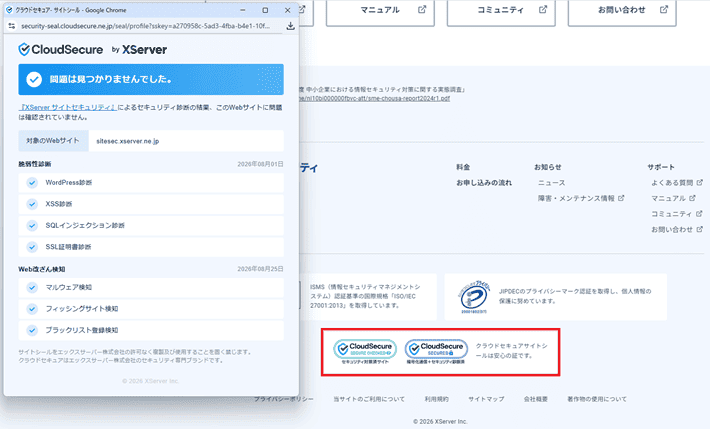The height and width of the screenshot is (429, 710).
Task: Click Web改ざん検知 date 2026年08月25日
Action: [x=260, y=269]
